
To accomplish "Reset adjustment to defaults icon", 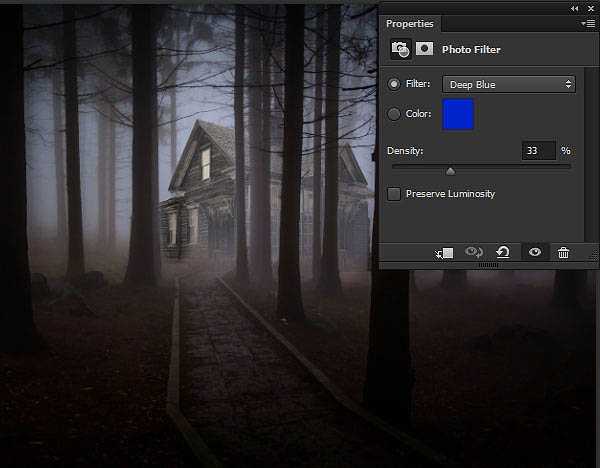I will click(504, 253).
